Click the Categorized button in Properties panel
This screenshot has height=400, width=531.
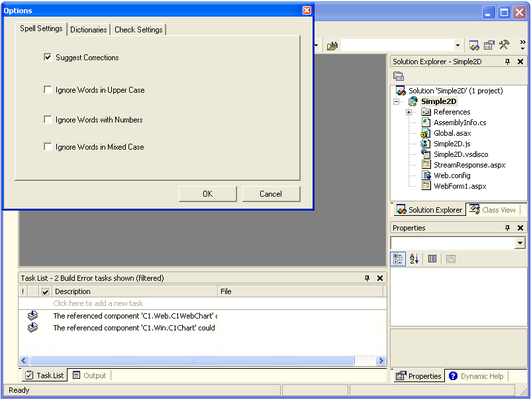click(398, 259)
